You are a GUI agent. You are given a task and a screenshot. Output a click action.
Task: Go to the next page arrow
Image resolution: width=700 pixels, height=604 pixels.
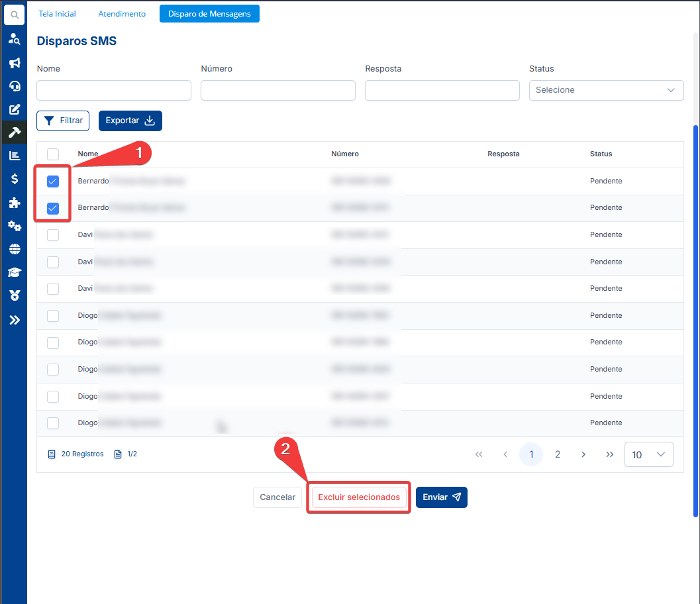click(583, 454)
